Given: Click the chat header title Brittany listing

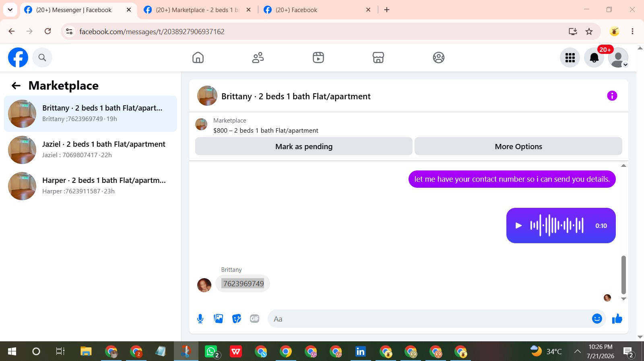Looking at the screenshot, I should [296, 96].
